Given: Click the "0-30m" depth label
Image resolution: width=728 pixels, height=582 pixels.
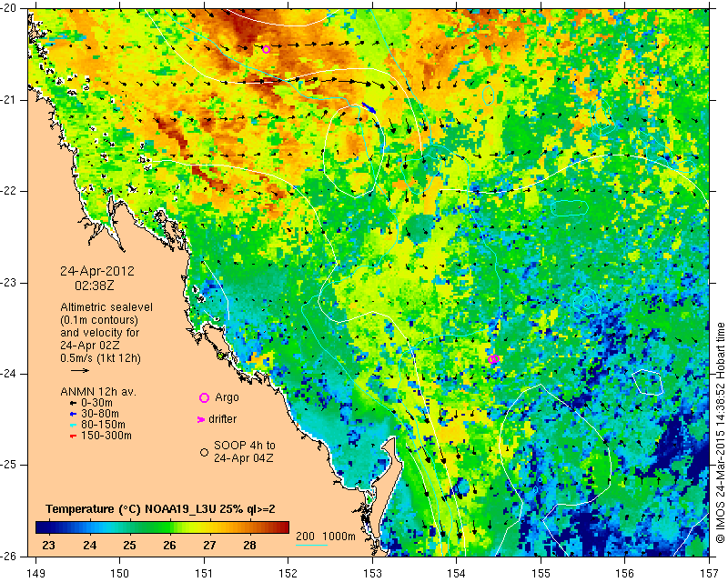Looking at the screenshot, I should click(97, 403).
